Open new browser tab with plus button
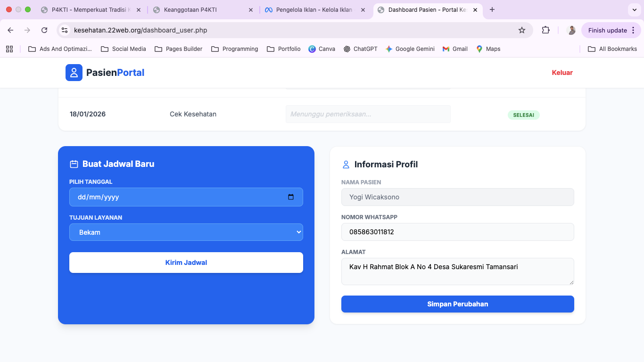Image resolution: width=644 pixels, height=362 pixels. (x=492, y=9)
